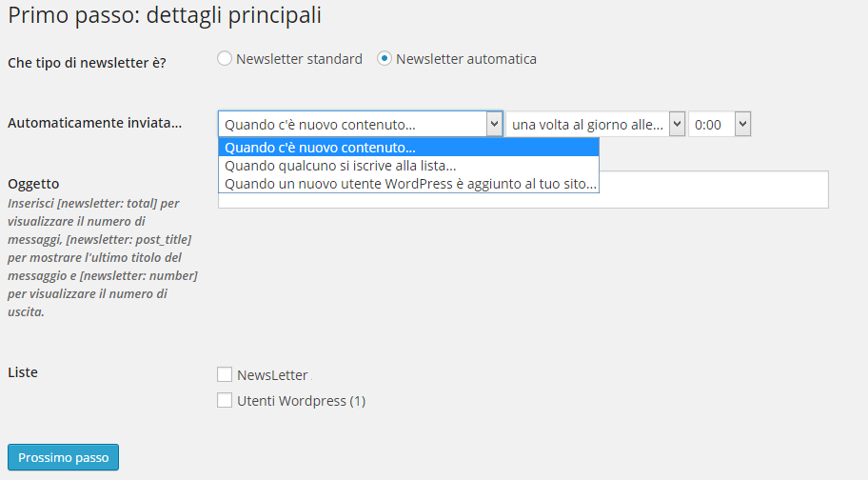The height and width of the screenshot is (480, 868).
Task: Choose 'Quando un nuovo utente WordPress è aggiunto' option
Action: click(x=408, y=183)
